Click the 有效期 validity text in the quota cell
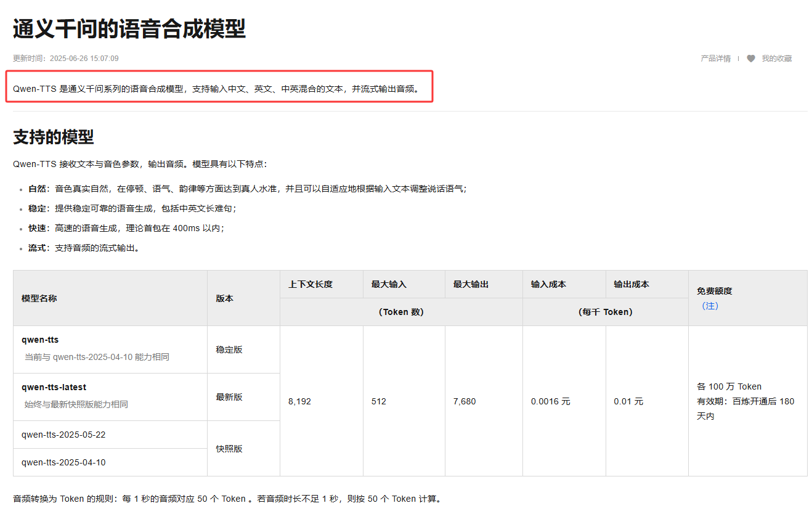The height and width of the screenshot is (519, 812). 745,409
